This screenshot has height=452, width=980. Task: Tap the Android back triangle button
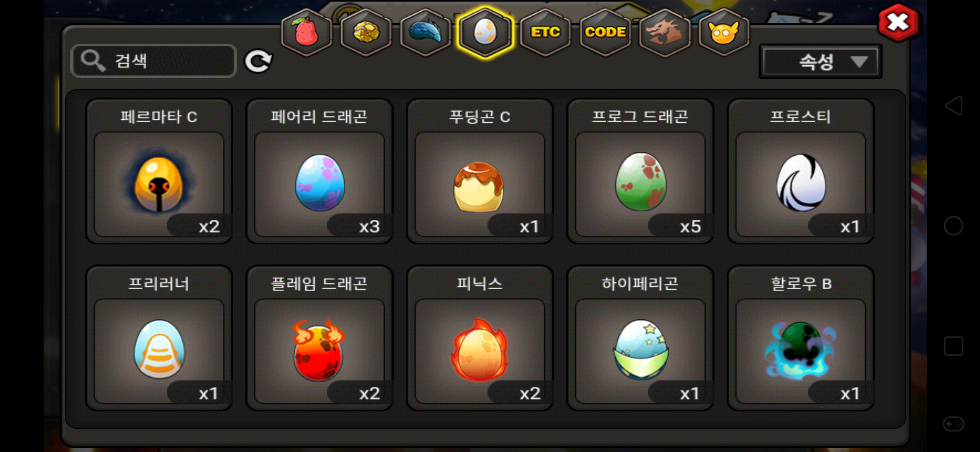tap(954, 105)
